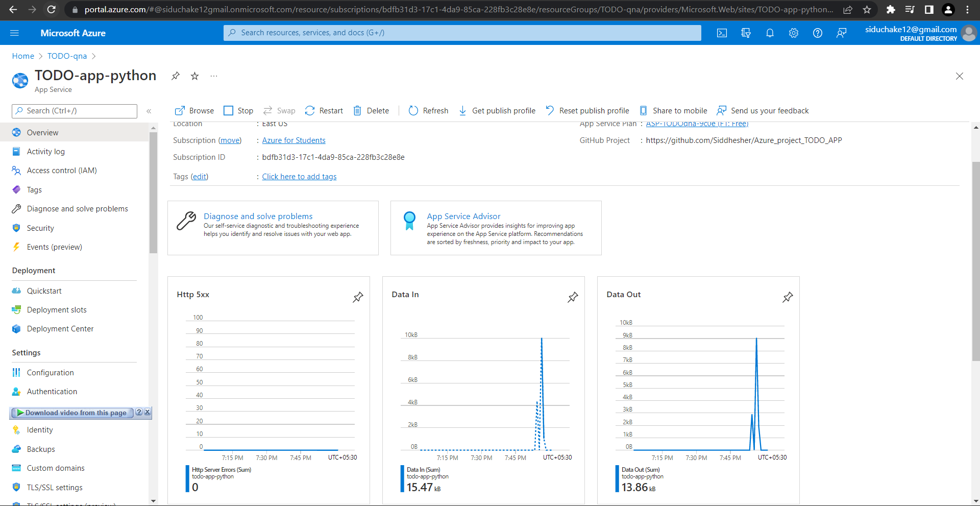Open Custom domains
This screenshot has width=980, height=506.
point(75,468)
